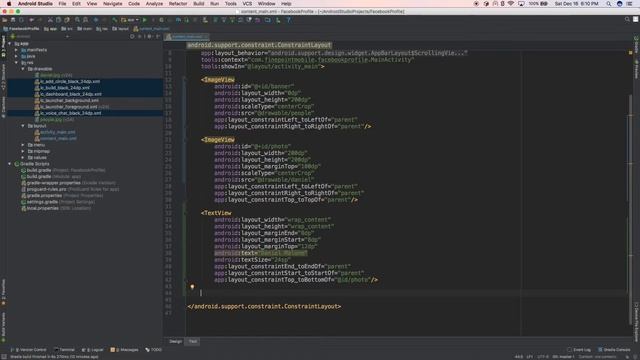Expand the menu folder
Screen dimensions: 640x360
click(23, 145)
